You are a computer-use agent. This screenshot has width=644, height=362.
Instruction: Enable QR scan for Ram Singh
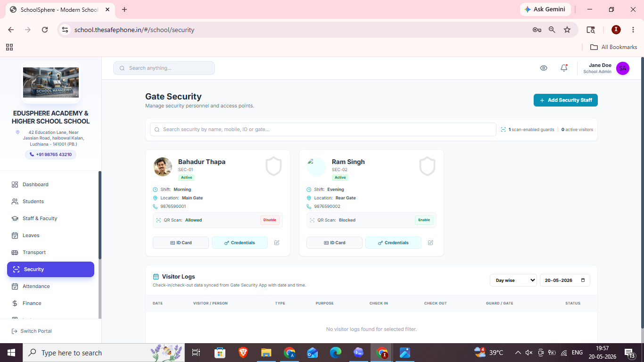click(424, 220)
